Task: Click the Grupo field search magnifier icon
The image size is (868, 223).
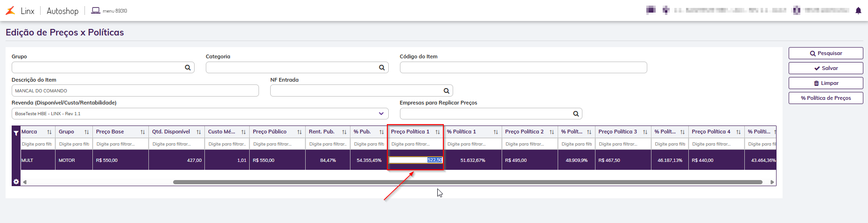Action: click(188, 68)
